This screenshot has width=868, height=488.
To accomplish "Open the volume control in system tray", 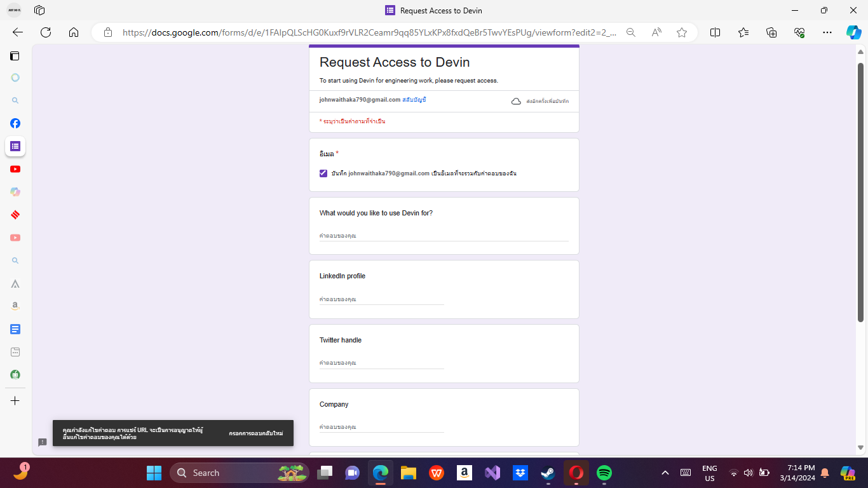I will tap(749, 473).
